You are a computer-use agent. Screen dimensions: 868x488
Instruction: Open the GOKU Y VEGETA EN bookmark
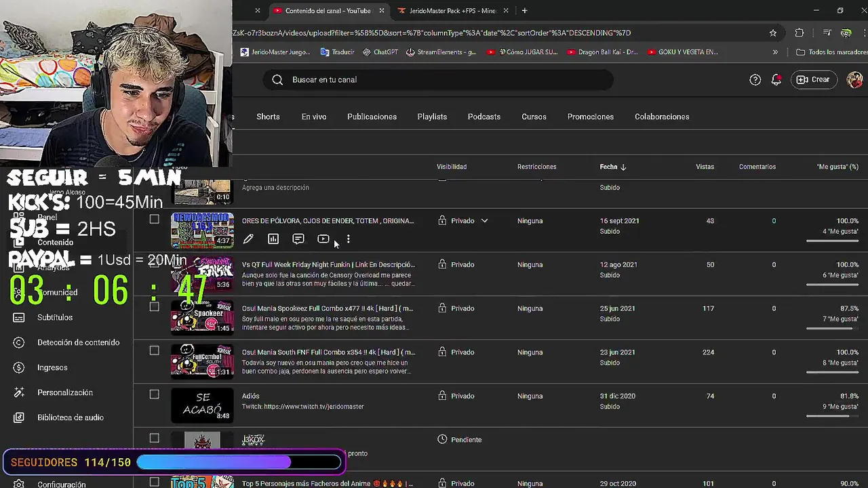coord(682,52)
